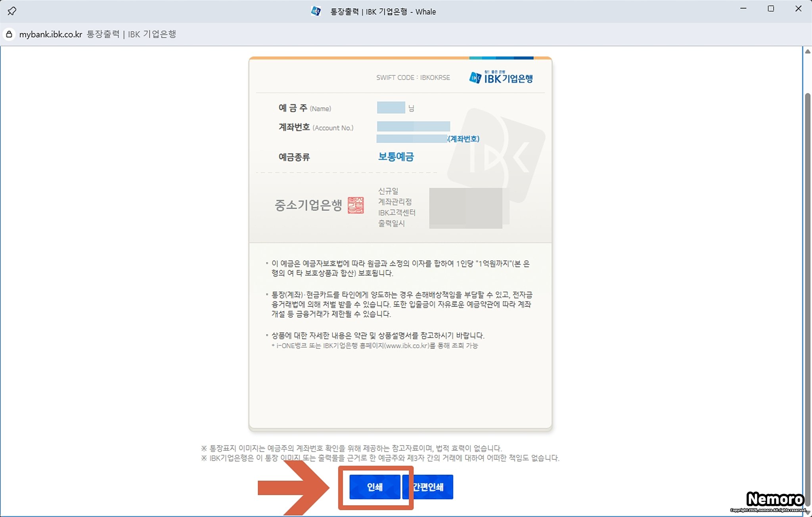This screenshot has width=812, height=517.
Task: Click the pin icon in title bar
Action: click(12, 11)
